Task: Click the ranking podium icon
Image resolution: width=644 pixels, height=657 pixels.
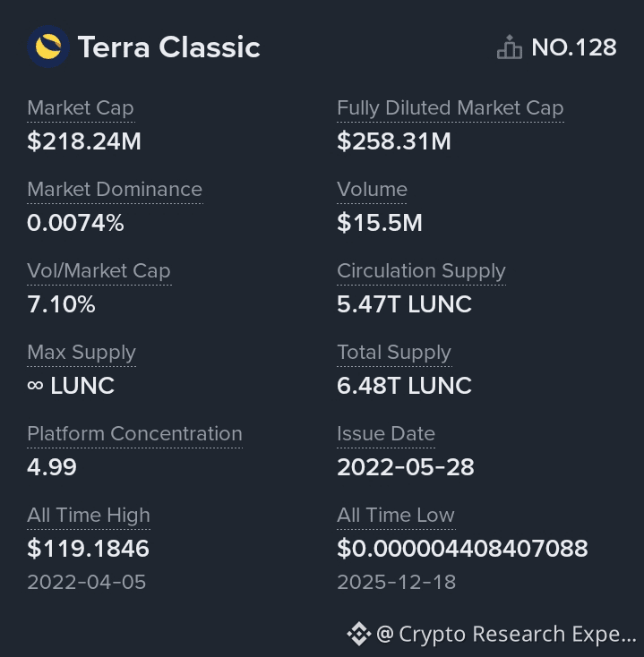Action: (509, 47)
